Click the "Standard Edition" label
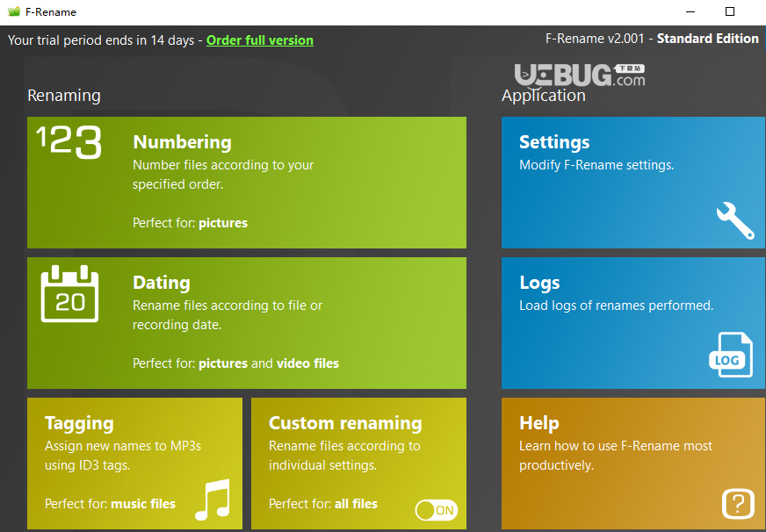The width and height of the screenshot is (766, 532). click(708, 39)
